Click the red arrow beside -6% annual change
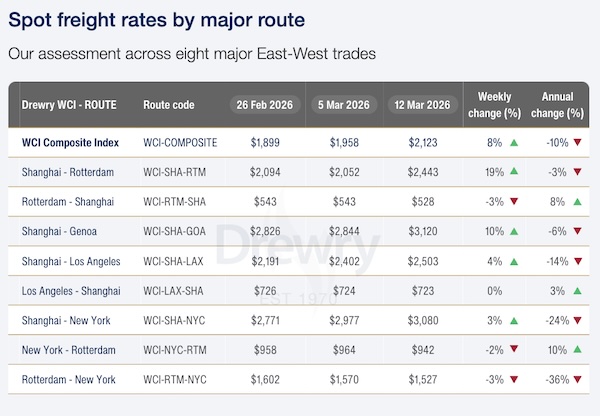The width and height of the screenshot is (600, 416). tap(577, 232)
